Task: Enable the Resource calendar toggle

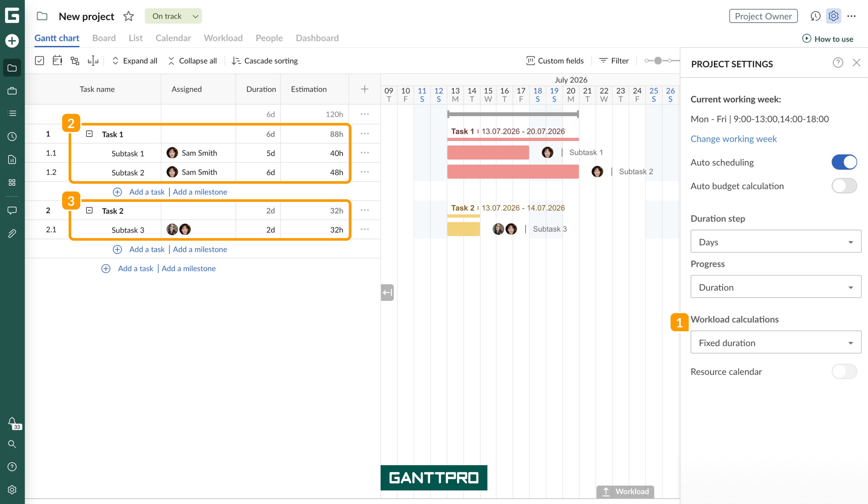Action: tap(844, 371)
